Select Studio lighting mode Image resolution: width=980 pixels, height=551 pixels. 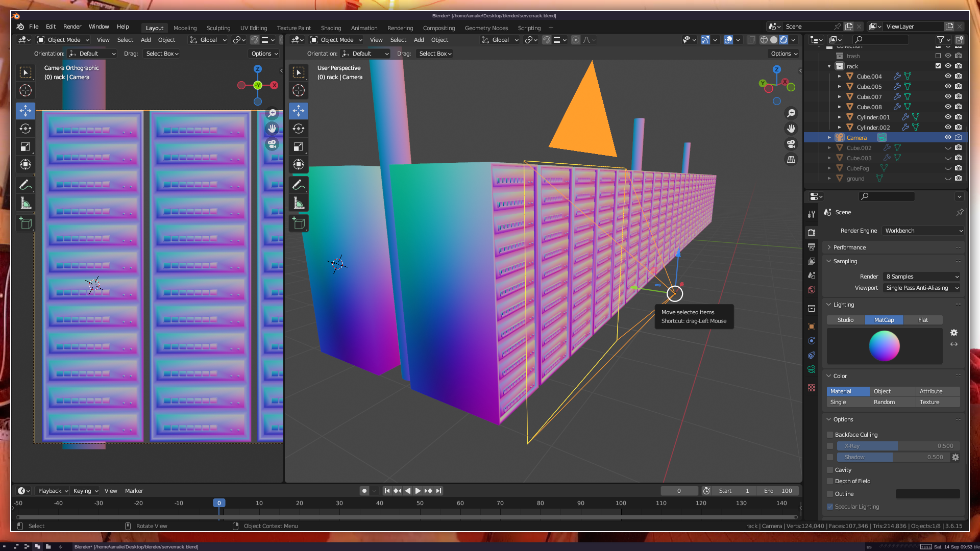[845, 320]
